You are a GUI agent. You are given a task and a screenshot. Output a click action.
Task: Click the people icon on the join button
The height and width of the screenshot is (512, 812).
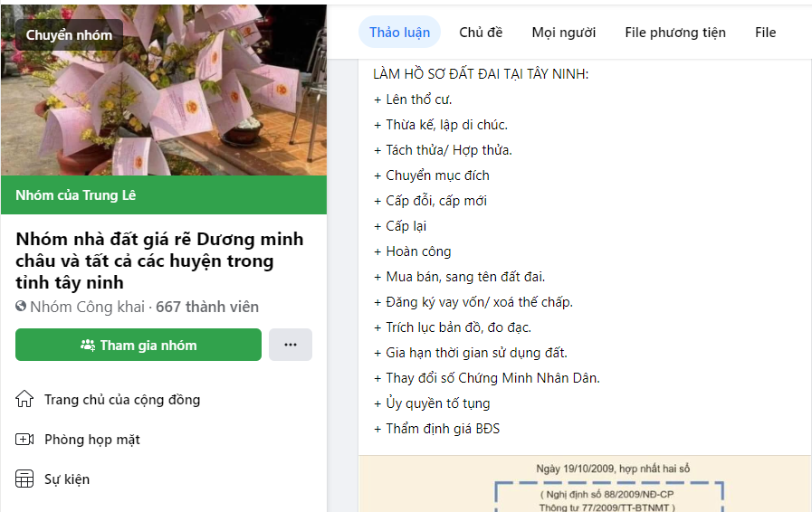(88, 346)
